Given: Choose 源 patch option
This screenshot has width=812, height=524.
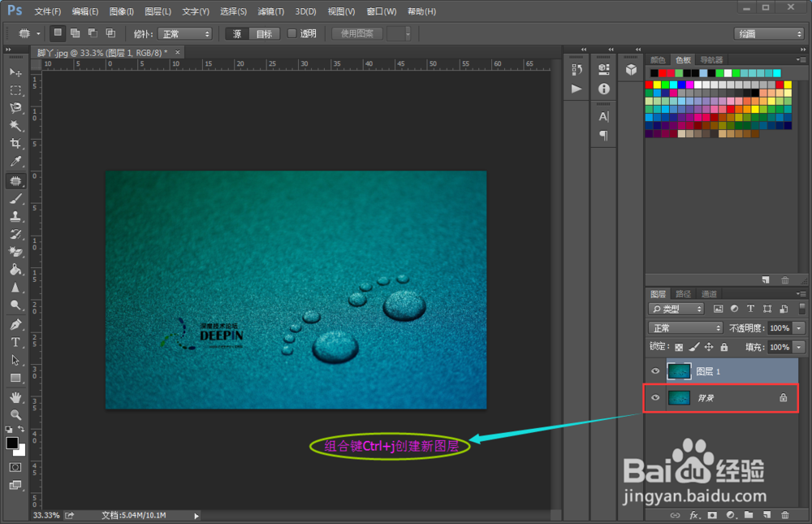Looking at the screenshot, I should pyautogui.click(x=237, y=33).
